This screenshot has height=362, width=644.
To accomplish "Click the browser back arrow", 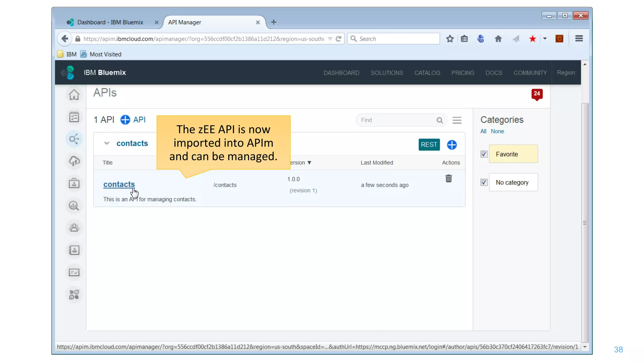I will pos(64,39).
